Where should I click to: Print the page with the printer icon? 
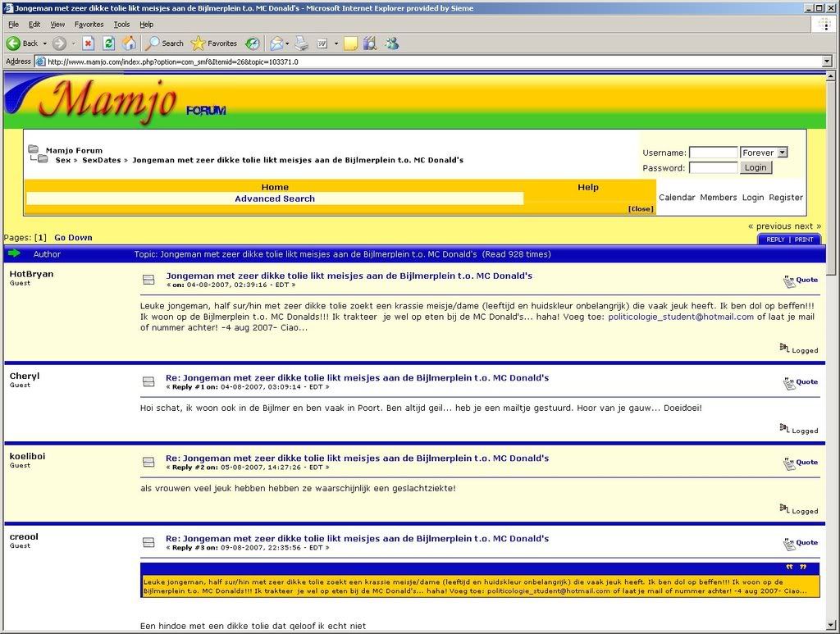(302, 43)
